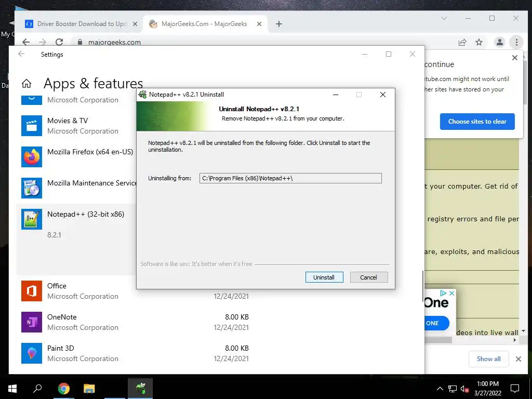532x399 pixels.
Task: Select Notepad++ (32-bit x86) entry text
Action: coord(86,214)
